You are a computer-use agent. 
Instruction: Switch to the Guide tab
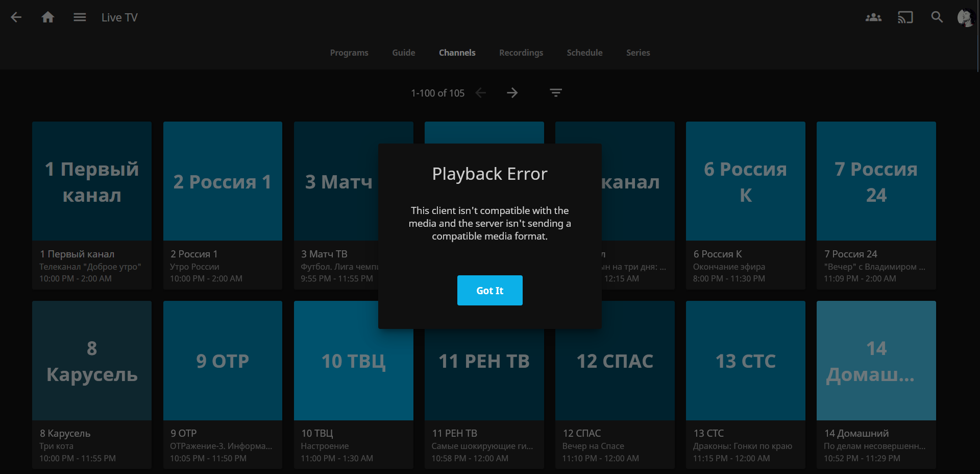403,53
